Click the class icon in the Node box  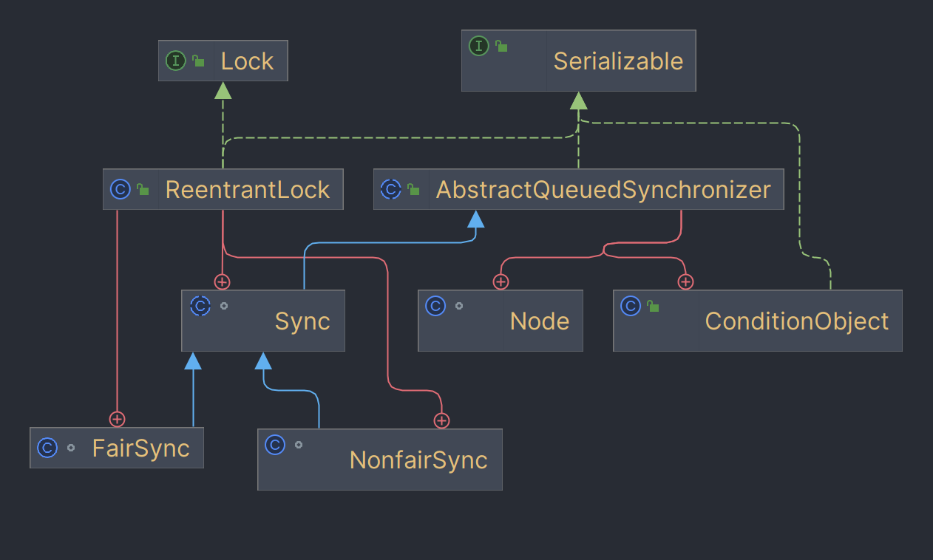tap(436, 306)
